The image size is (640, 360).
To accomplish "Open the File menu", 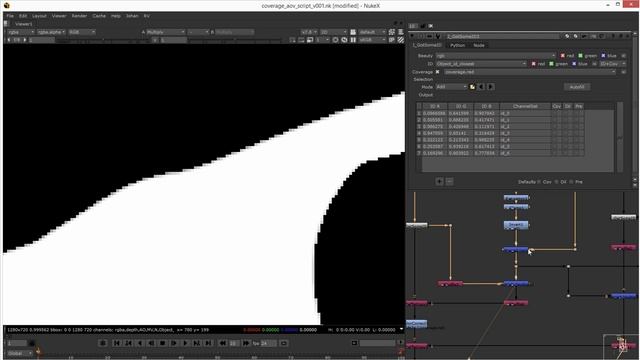I will tap(10, 16).
